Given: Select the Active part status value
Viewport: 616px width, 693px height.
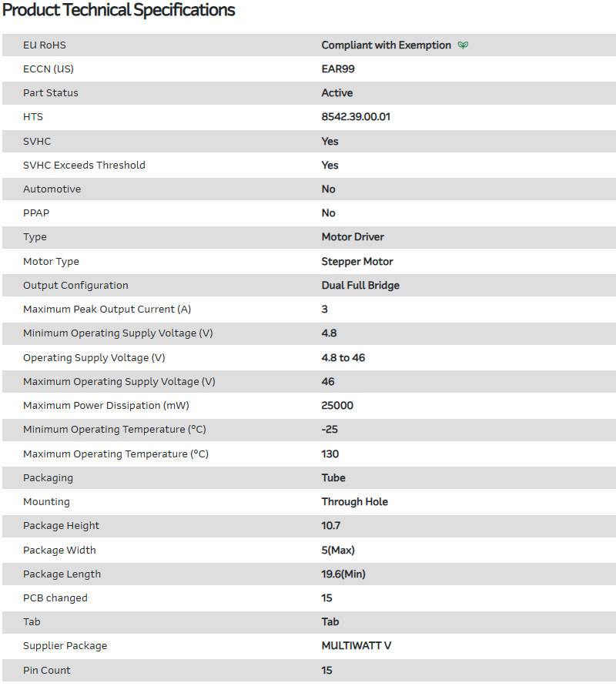Looking at the screenshot, I should [x=337, y=93].
